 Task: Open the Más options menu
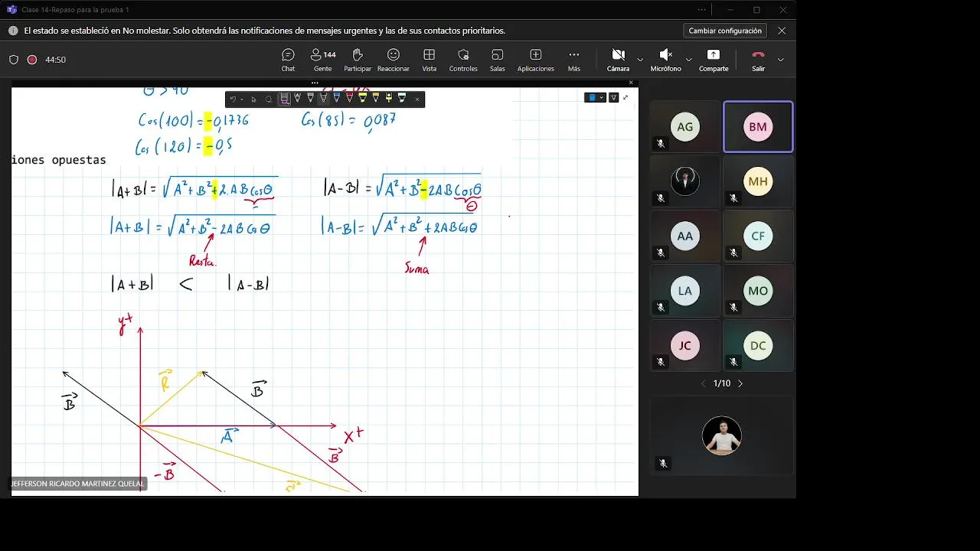click(x=574, y=60)
